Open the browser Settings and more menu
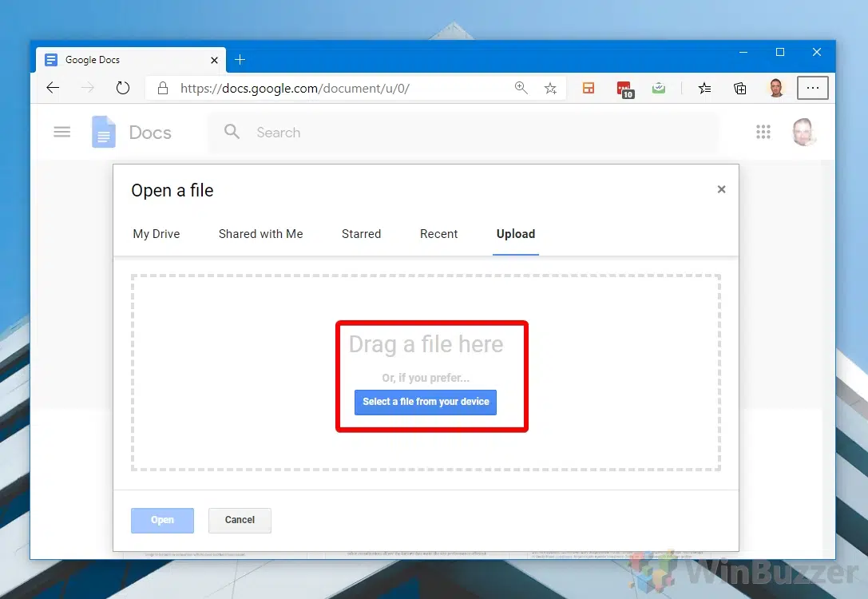 tap(813, 88)
